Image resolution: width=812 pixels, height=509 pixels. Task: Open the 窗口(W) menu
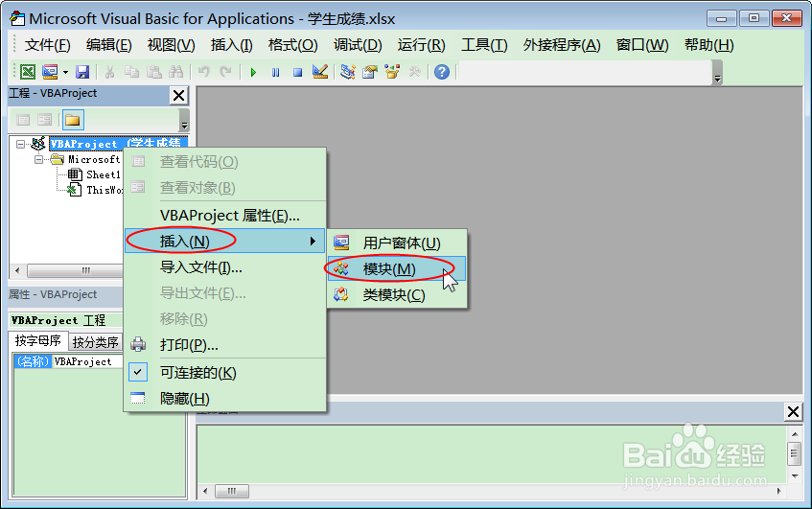642,45
